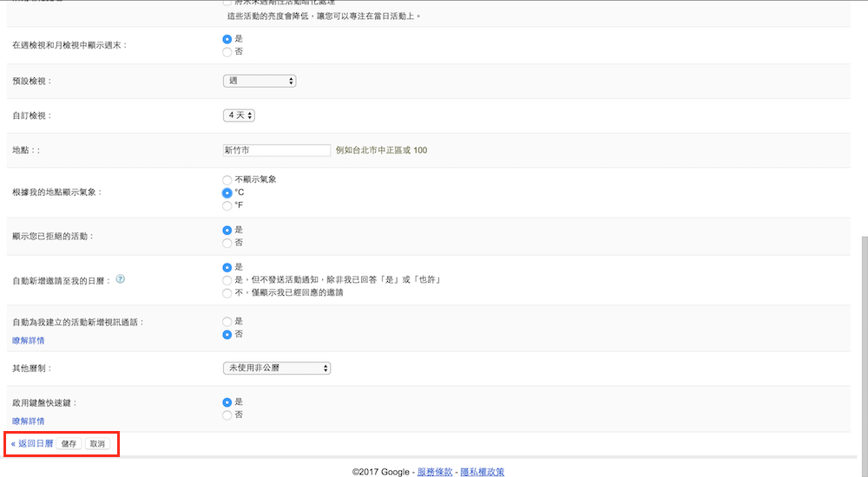
Task: Expand the 其他曆制 dropdown showing 未使用非公曆
Action: (x=277, y=369)
